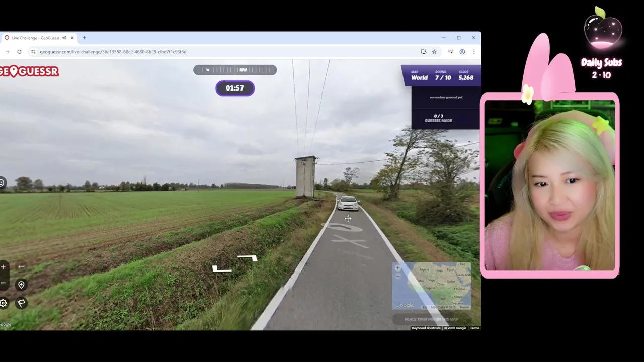Close the Live Challenge tab
Viewport: 644px width, 362px height.
[72, 38]
